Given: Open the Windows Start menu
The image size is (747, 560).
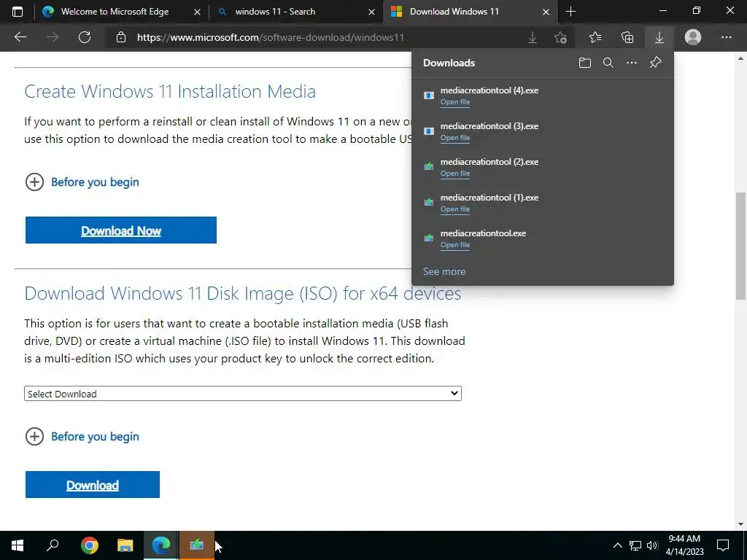Looking at the screenshot, I should pyautogui.click(x=18, y=545).
